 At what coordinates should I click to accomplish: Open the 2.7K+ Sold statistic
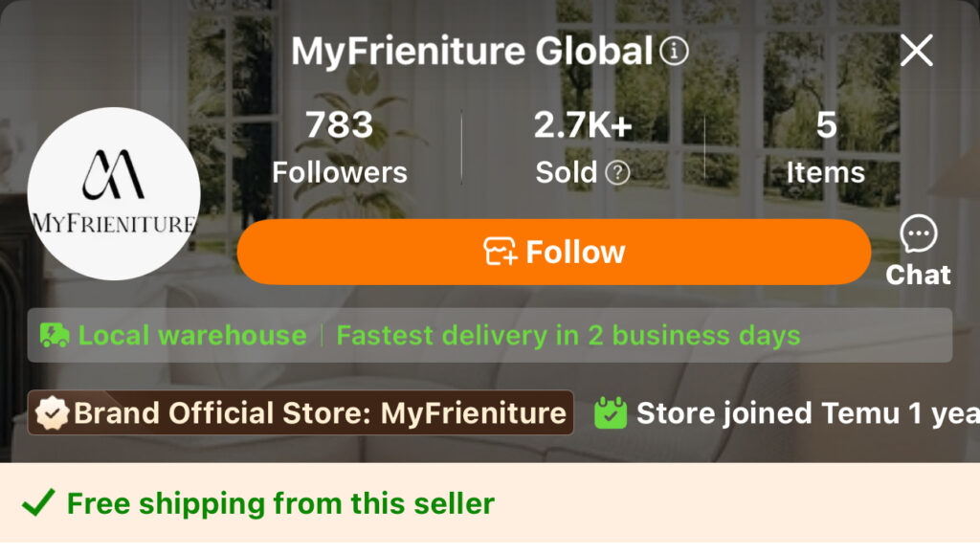tap(582, 146)
